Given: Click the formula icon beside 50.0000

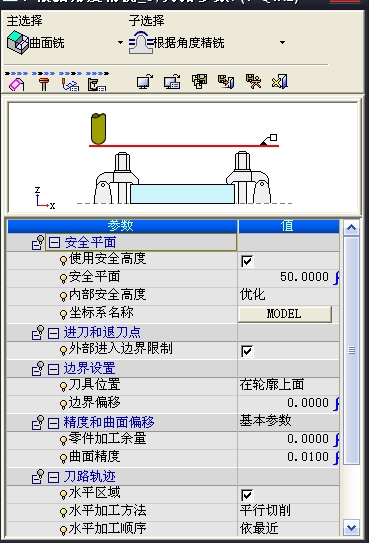Looking at the screenshot, I should (x=336, y=277).
